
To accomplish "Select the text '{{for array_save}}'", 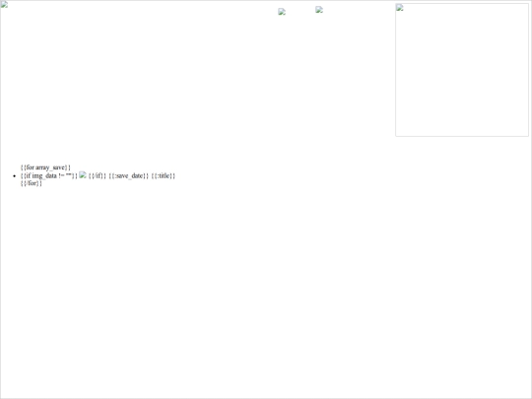I will [x=45, y=167].
